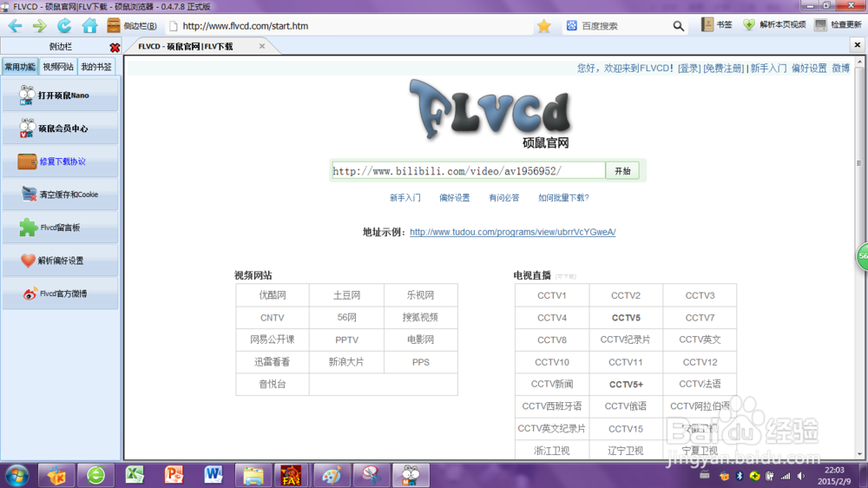Click 偏好设置 below the URL box

455,198
